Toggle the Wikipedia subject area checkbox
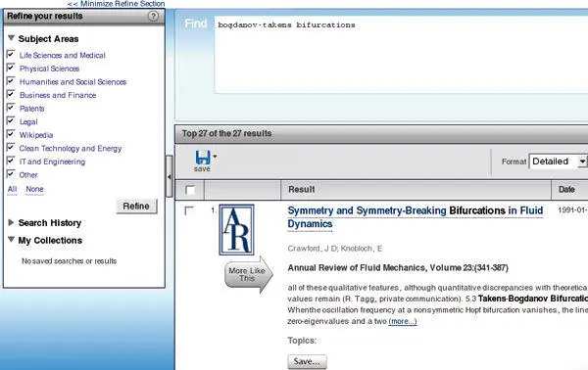This screenshot has width=588, height=370. 11,134
